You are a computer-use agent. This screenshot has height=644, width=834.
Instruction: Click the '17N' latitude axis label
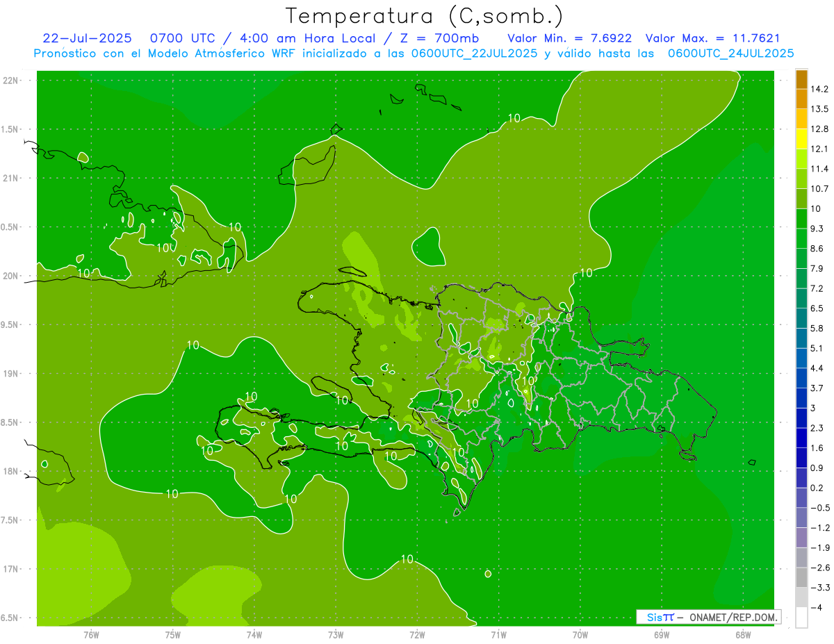point(10,570)
